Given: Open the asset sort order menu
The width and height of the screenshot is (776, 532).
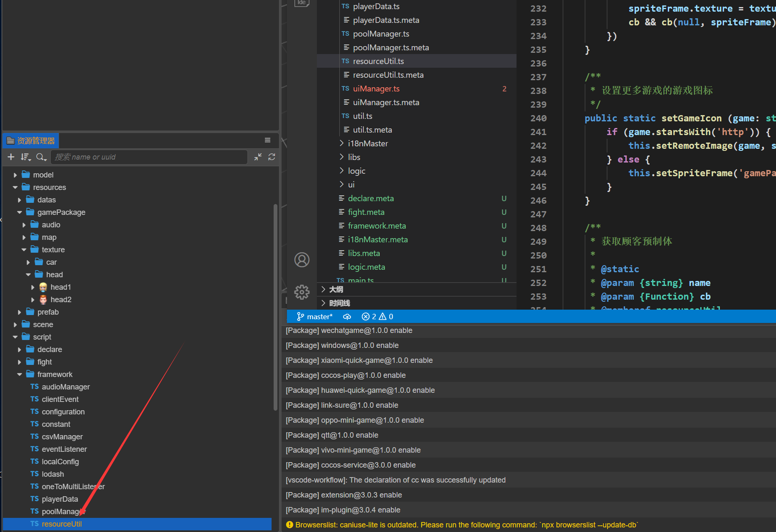Looking at the screenshot, I should point(26,157).
